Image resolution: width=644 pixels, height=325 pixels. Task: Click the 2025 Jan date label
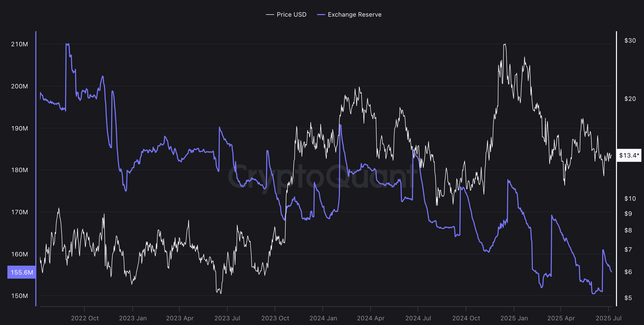click(514, 318)
